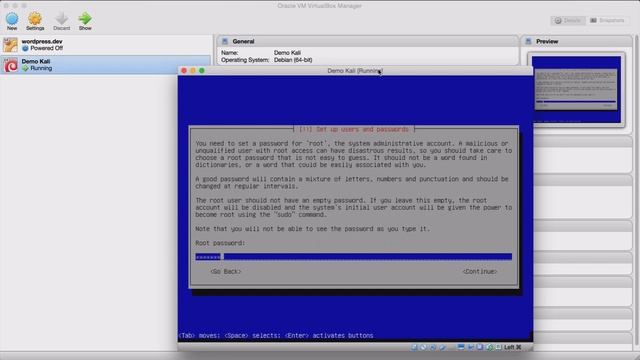Image resolution: width=640 pixels, height=360 pixels.
Task: Switch to the Details view button
Action: pos(568,20)
